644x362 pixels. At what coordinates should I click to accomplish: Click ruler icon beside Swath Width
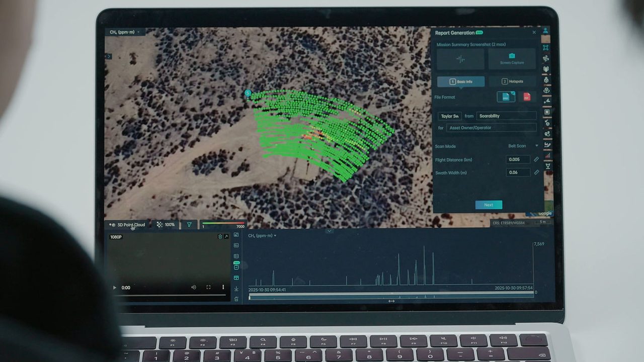tap(536, 172)
